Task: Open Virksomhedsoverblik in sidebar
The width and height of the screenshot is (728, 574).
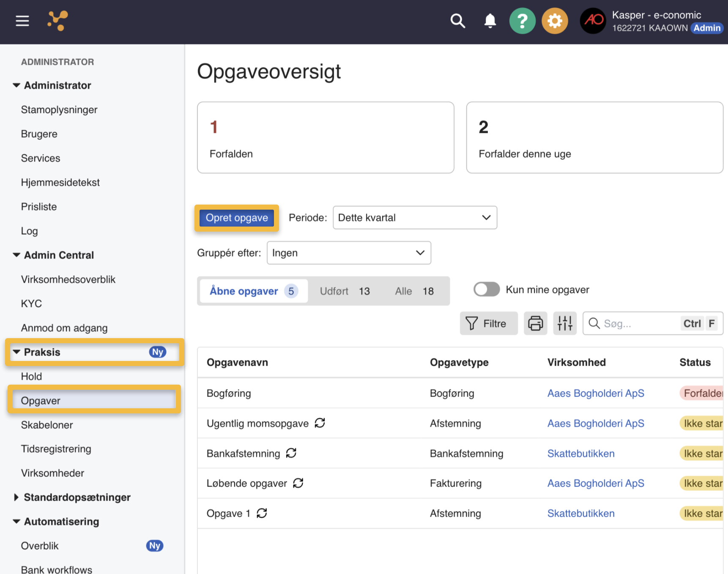Action: (x=68, y=279)
